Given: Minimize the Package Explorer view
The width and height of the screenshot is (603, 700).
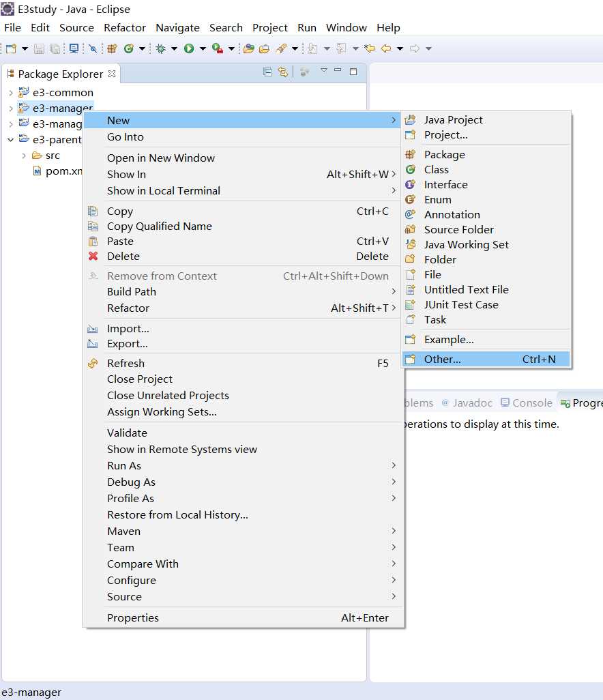Looking at the screenshot, I should click(338, 70).
